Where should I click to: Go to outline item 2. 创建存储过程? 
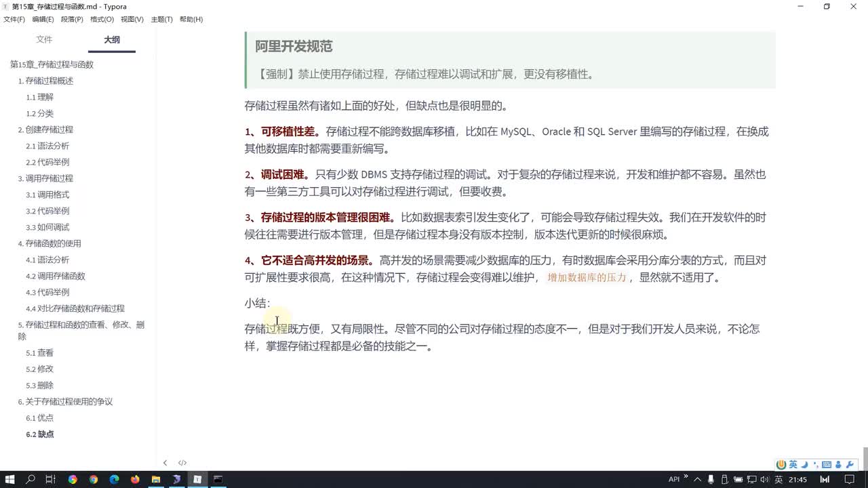[45, 129]
